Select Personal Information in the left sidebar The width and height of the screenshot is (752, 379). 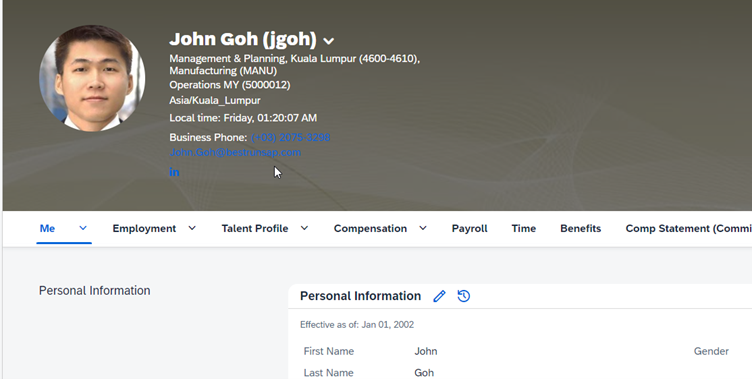click(x=94, y=291)
